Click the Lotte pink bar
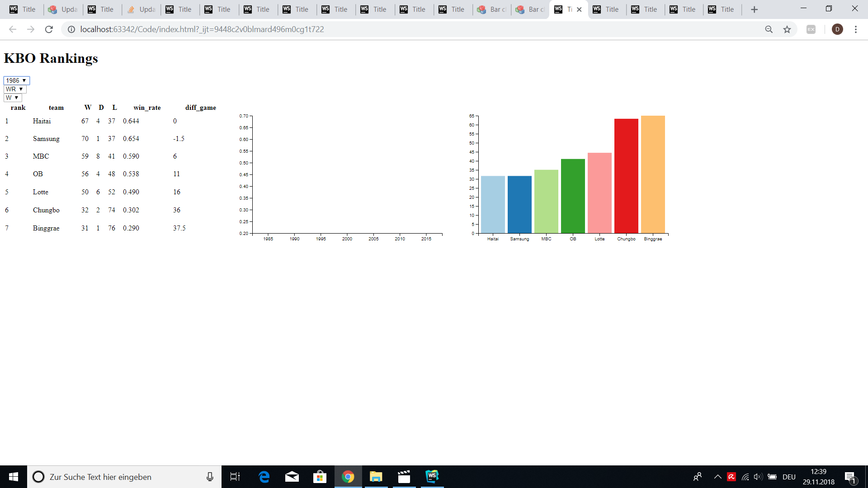This screenshot has height=488, width=868. (599, 193)
